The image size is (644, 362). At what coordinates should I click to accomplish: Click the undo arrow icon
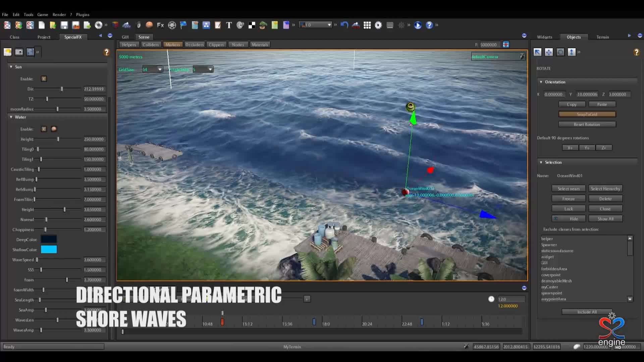344,25
